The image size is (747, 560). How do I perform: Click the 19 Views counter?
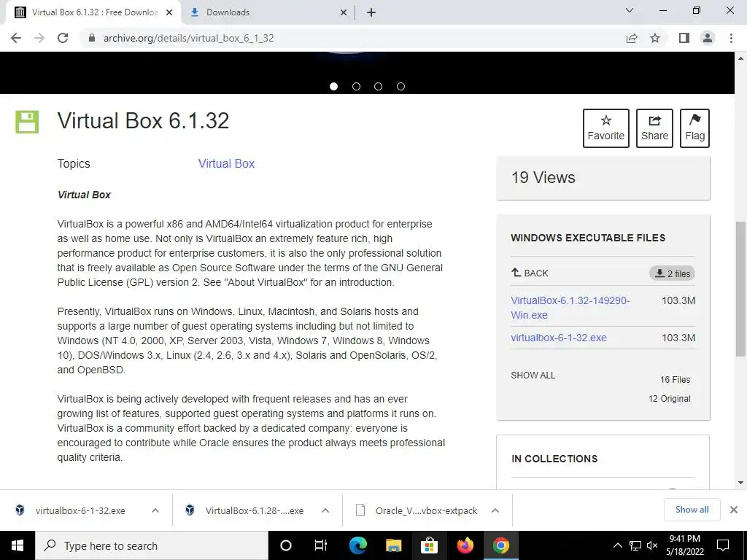coord(543,178)
